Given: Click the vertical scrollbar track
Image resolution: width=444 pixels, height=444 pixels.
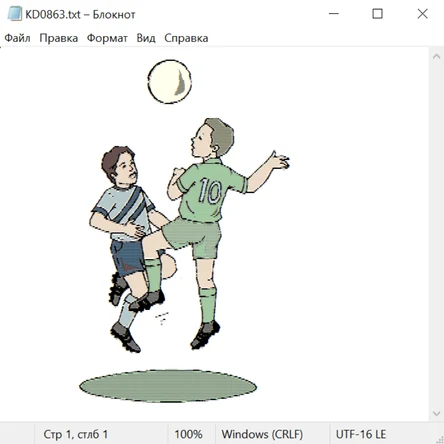Looking at the screenshot, I should (x=436, y=235).
